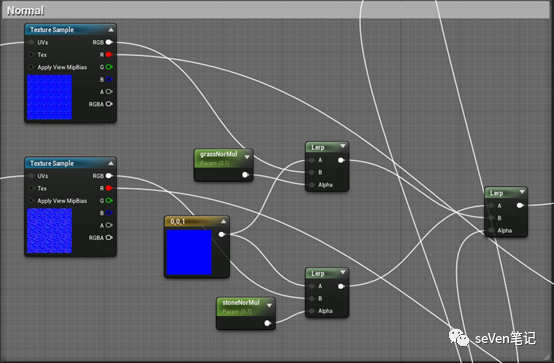Click stoneNorMul parameter output pin
Screen dimensions: 554x363
pos(267,323)
